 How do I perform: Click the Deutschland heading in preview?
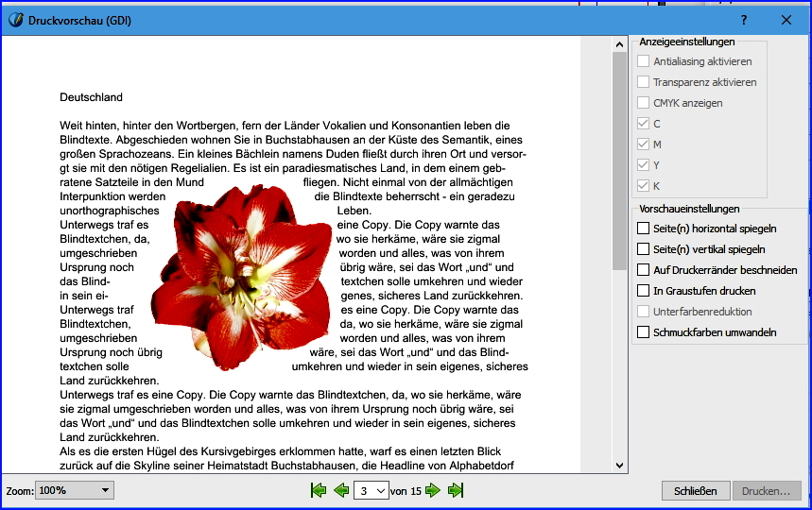pyautogui.click(x=91, y=97)
